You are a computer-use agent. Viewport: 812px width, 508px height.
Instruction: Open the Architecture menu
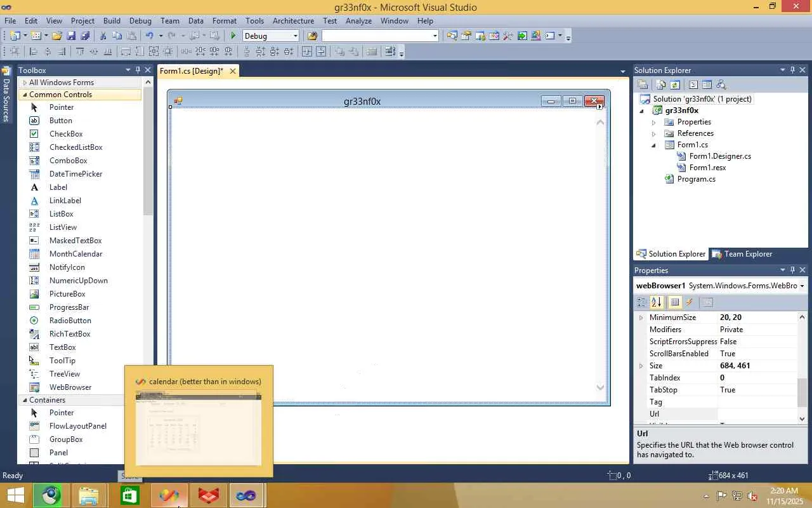click(293, 21)
